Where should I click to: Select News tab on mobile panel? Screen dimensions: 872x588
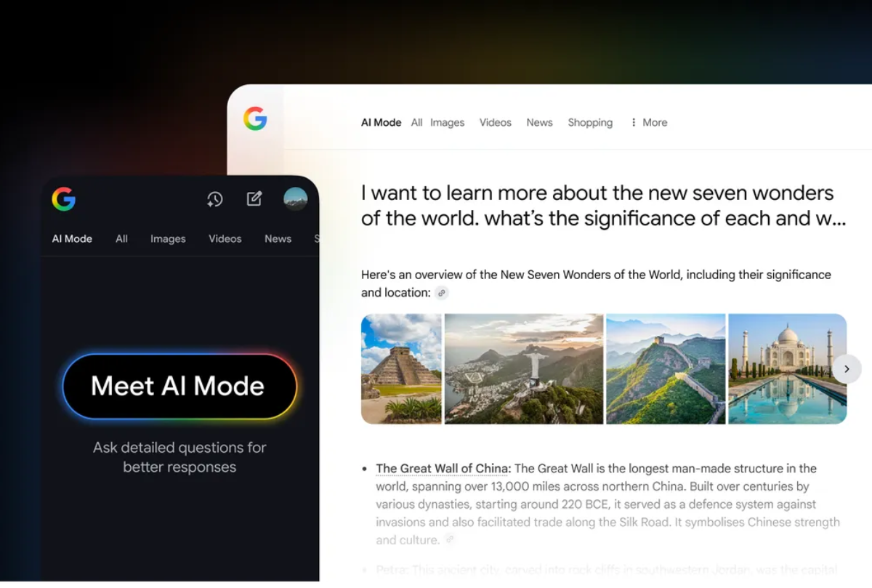coord(278,238)
